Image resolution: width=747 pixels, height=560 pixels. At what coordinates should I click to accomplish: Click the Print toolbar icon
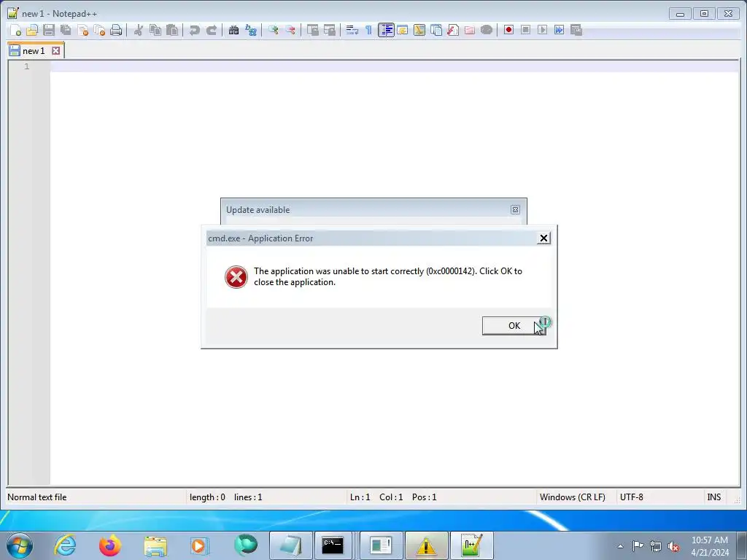116,30
